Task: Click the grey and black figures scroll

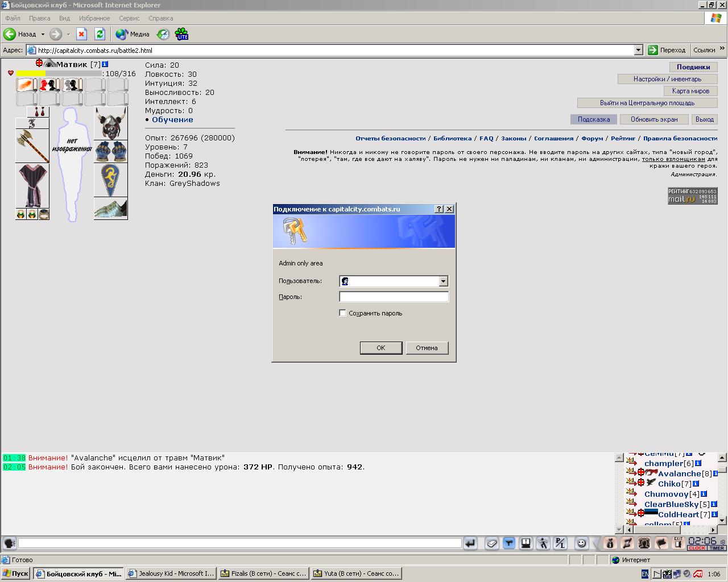Action: tap(72, 85)
